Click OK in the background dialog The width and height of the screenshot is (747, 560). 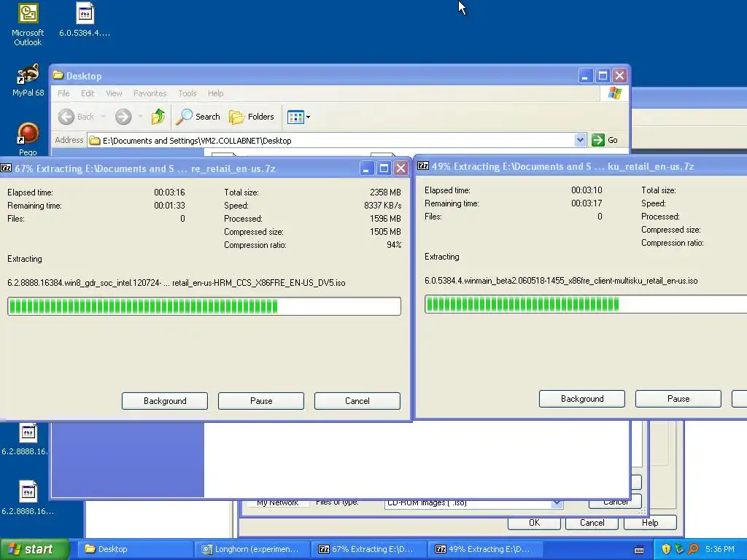pyautogui.click(x=534, y=522)
